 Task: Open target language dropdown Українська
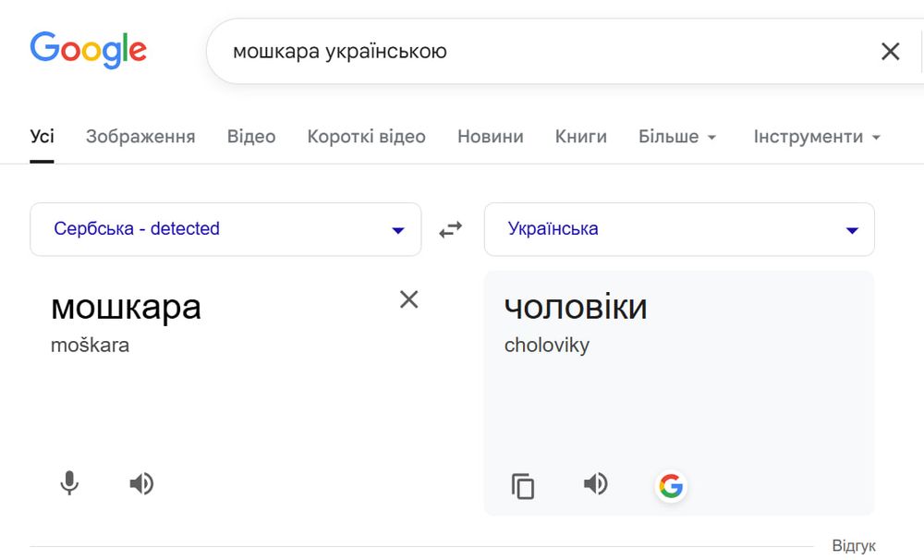[679, 229]
